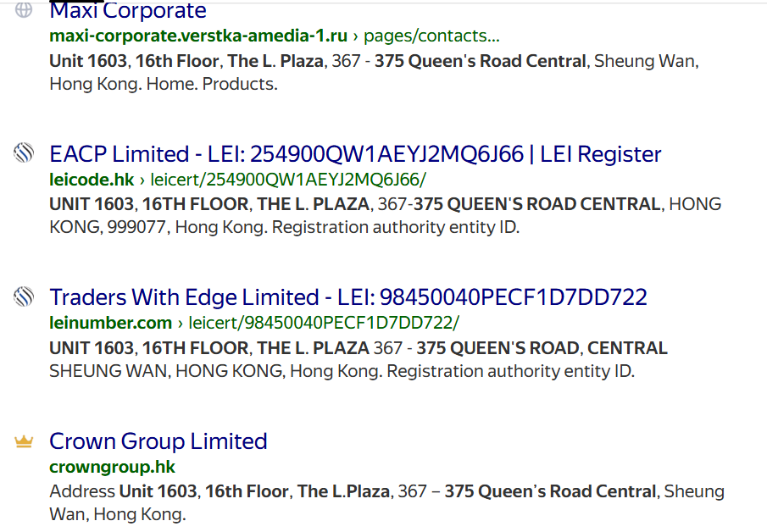Visit the crowngroup.hk domain link
767x532 pixels.
click(x=112, y=467)
